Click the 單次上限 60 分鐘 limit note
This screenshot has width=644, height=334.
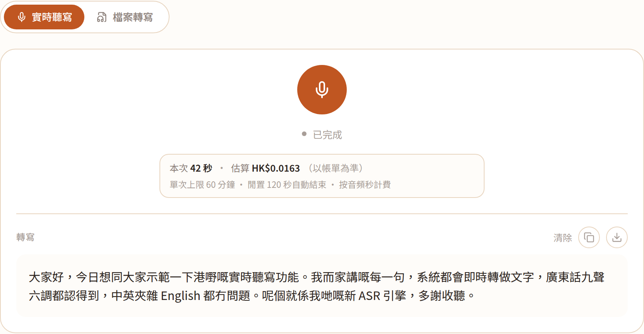(202, 185)
